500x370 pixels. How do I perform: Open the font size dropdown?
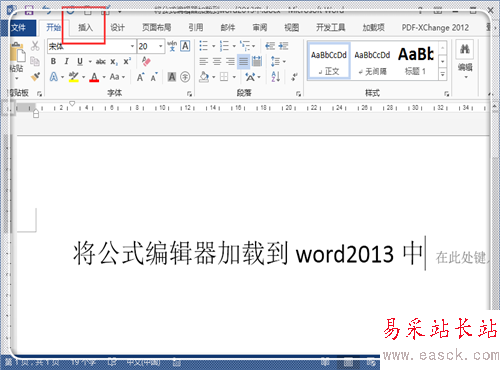[x=161, y=46]
